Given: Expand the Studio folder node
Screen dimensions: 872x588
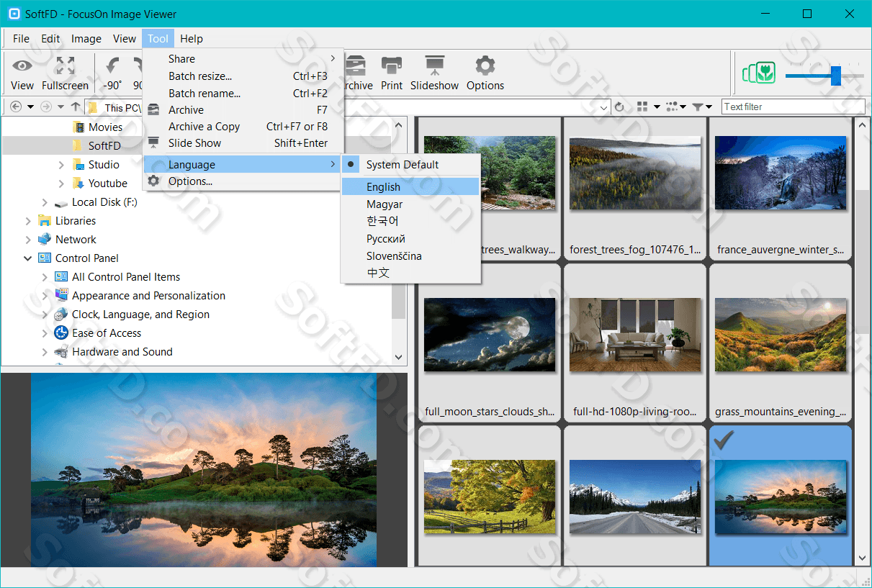Looking at the screenshot, I should coord(61,165).
